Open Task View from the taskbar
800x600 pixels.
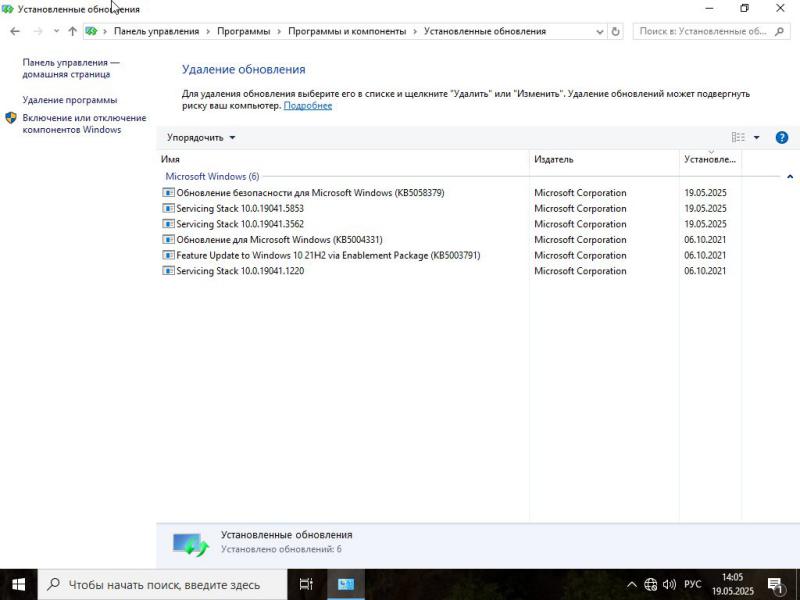click(x=306, y=585)
